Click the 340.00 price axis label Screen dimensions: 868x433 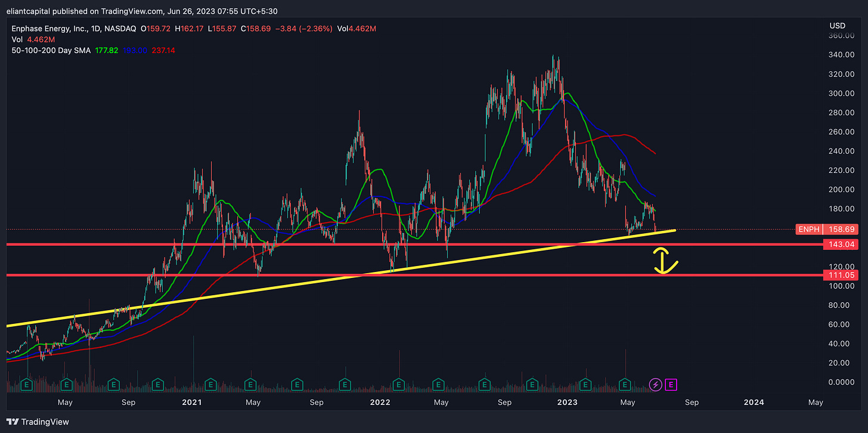(x=841, y=55)
